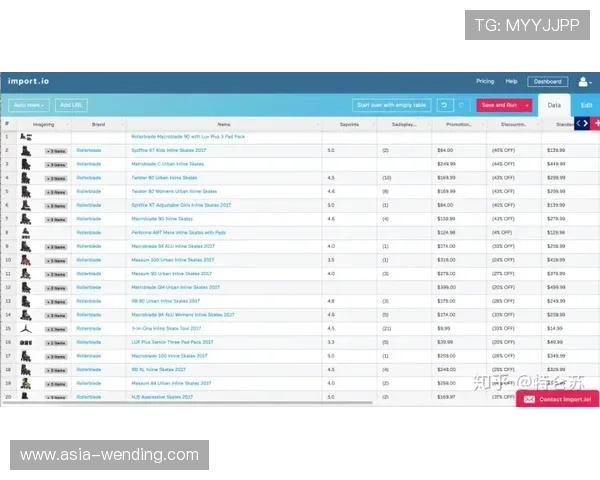Switch to the Data tab

554,105
